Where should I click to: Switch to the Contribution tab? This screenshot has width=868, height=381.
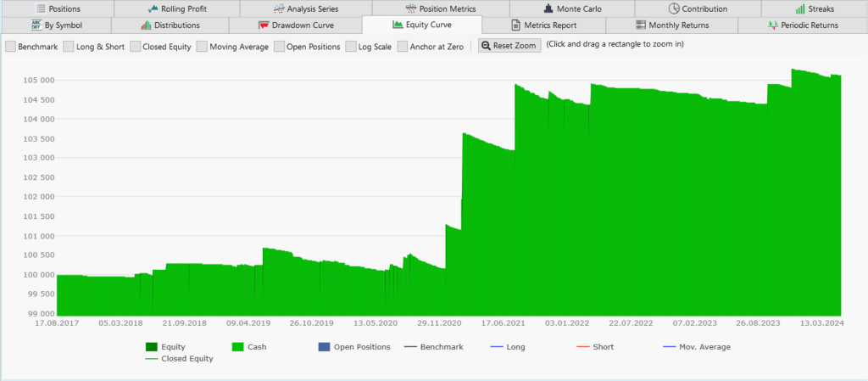(x=698, y=8)
